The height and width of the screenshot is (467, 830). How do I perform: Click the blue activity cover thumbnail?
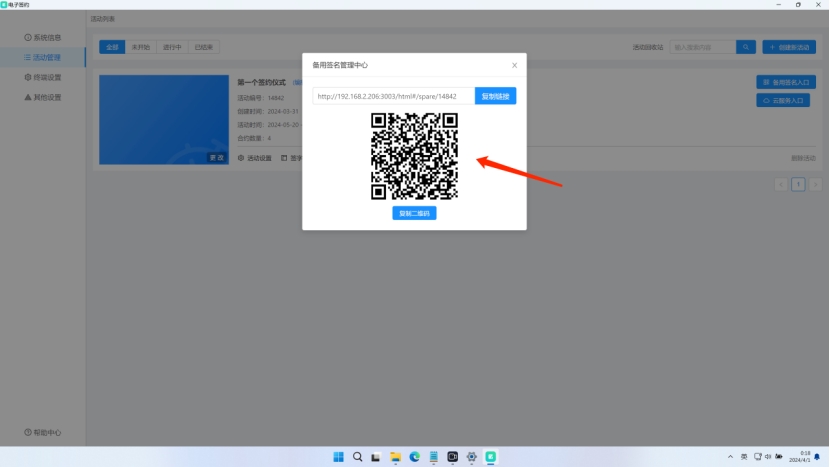click(164, 120)
